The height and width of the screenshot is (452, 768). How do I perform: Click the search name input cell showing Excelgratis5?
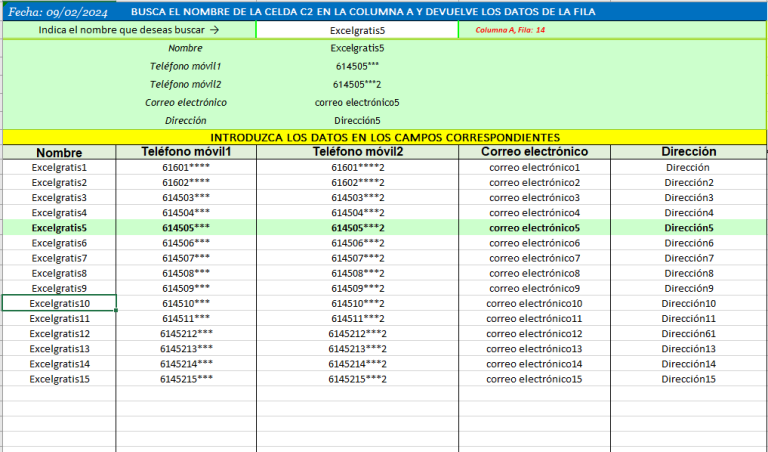(357, 30)
